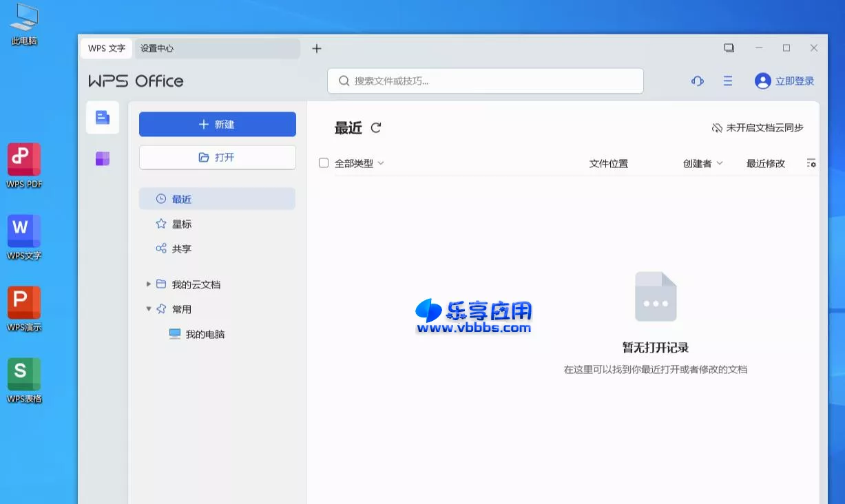
Task: Launch WPS PDF from the desktop
Action: [23, 165]
